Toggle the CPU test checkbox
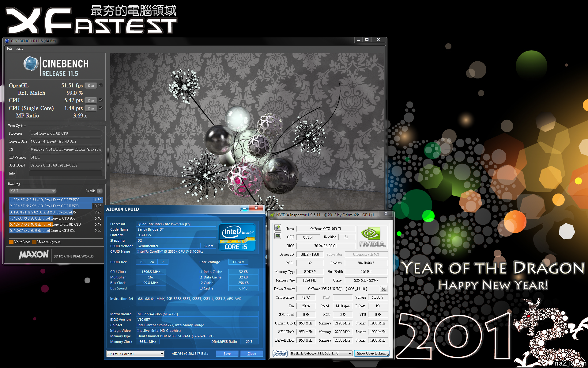 101,100
